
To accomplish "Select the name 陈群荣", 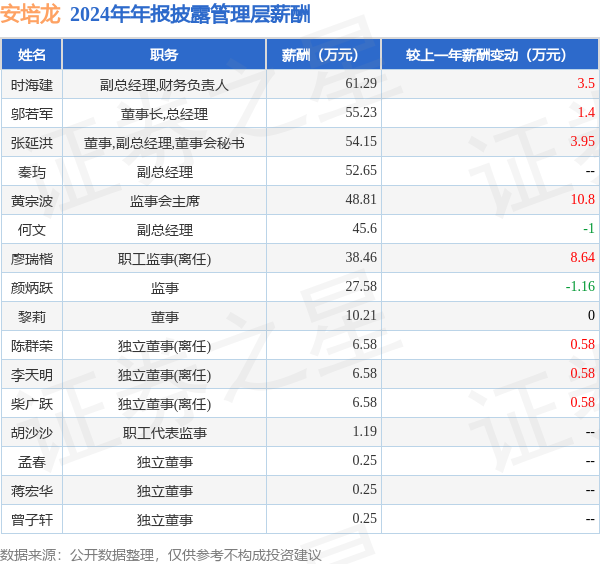I will 31,346.
